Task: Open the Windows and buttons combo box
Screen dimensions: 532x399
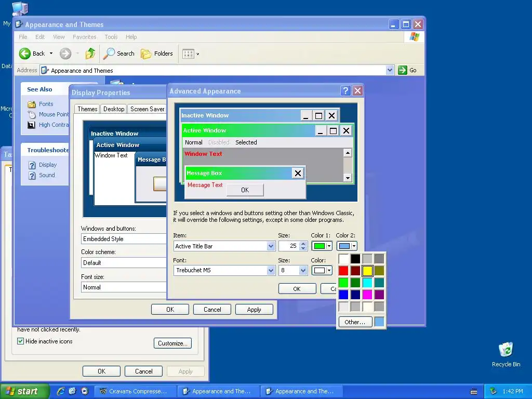Action: (124, 239)
